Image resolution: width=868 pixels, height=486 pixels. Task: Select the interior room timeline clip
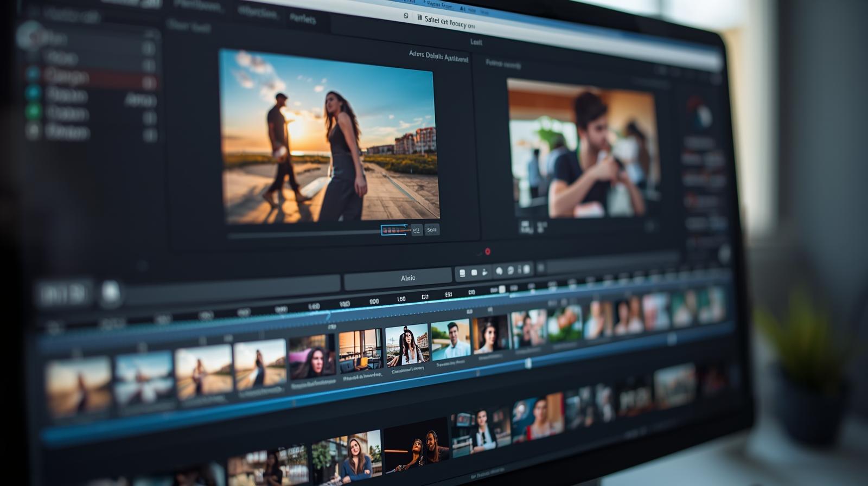[360, 350]
